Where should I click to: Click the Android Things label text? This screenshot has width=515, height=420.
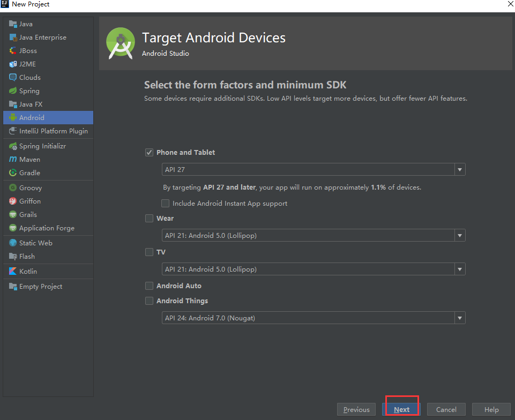coord(182,301)
